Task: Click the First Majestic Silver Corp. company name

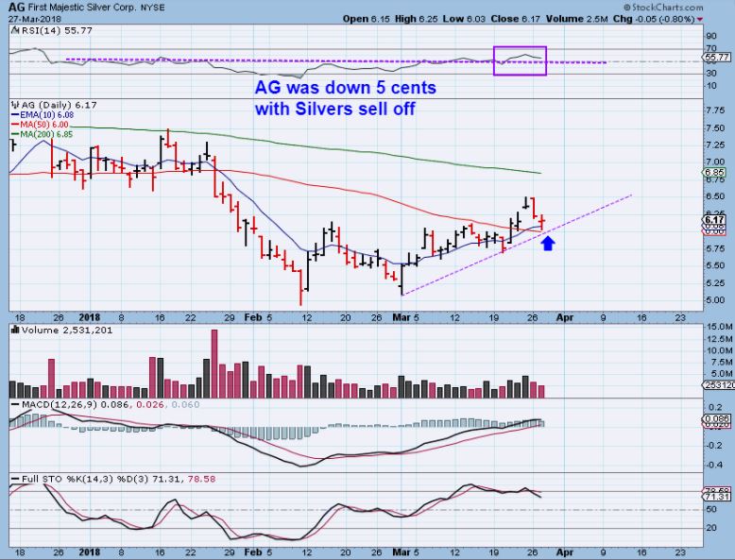Action: tap(80, 8)
